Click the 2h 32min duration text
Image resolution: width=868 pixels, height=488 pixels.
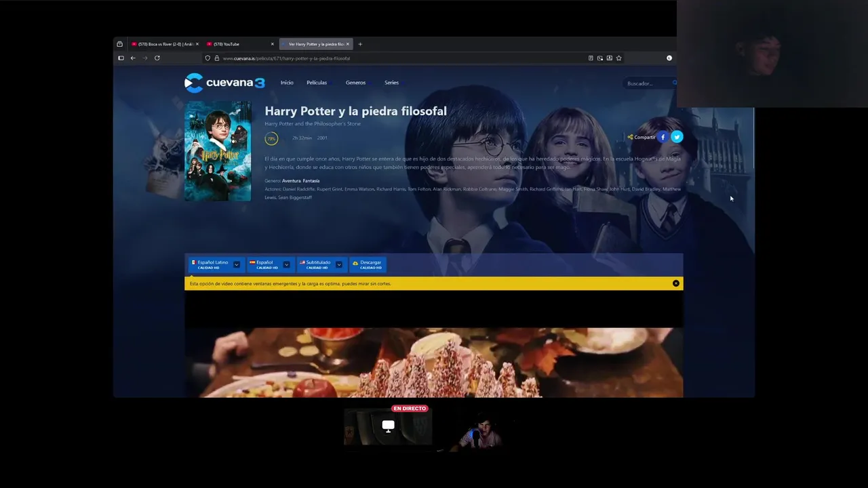(302, 138)
